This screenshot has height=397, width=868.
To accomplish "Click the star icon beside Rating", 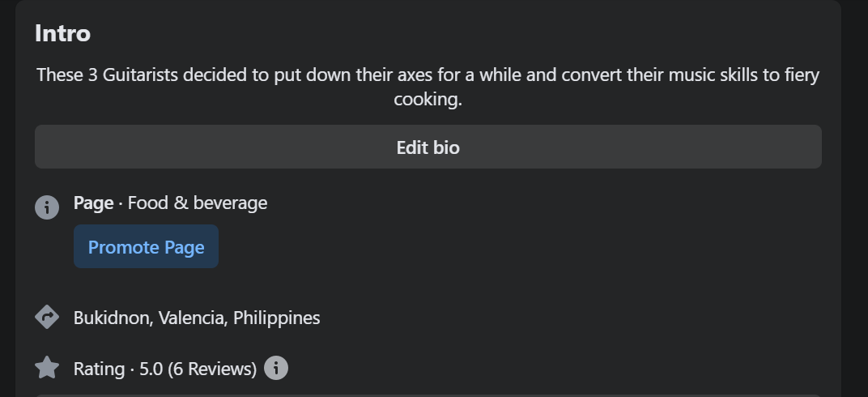I will point(47,368).
